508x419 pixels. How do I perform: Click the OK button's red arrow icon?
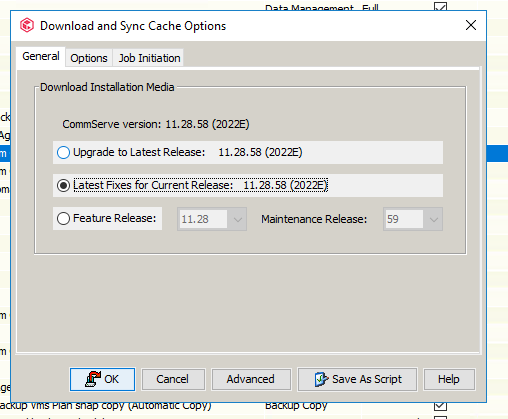(93, 379)
